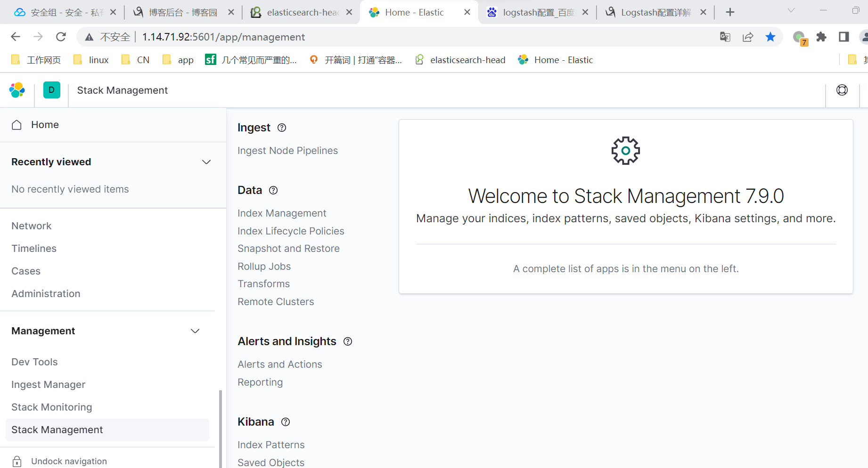Image resolution: width=868 pixels, height=468 pixels.
Task: Open Cases in the sidebar
Action: [x=26, y=271]
